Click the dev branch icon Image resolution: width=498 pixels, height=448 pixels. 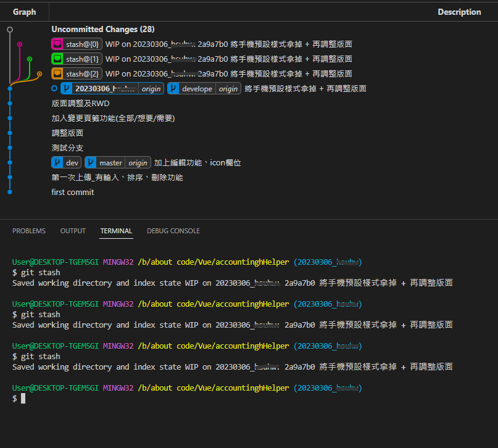pyautogui.click(x=57, y=162)
